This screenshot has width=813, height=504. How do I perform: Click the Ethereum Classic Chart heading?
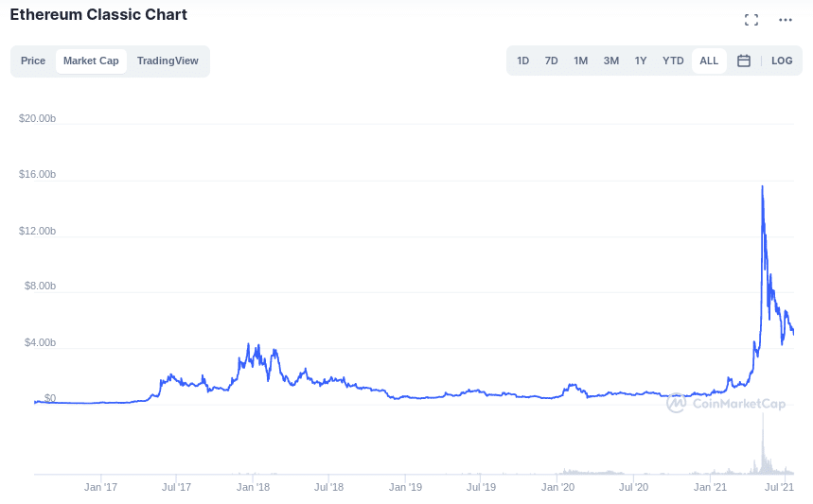(98, 14)
